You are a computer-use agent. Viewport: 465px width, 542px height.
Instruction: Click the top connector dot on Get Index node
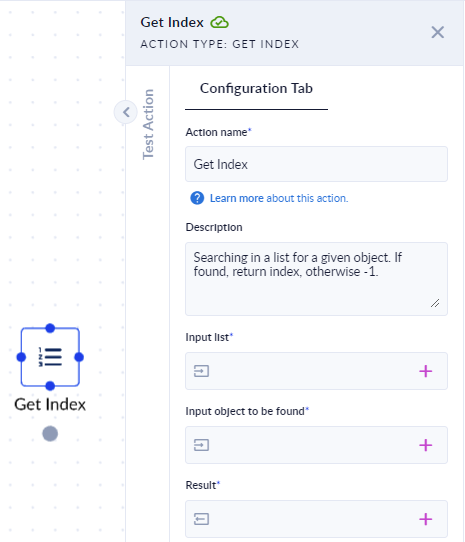coord(50,328)
